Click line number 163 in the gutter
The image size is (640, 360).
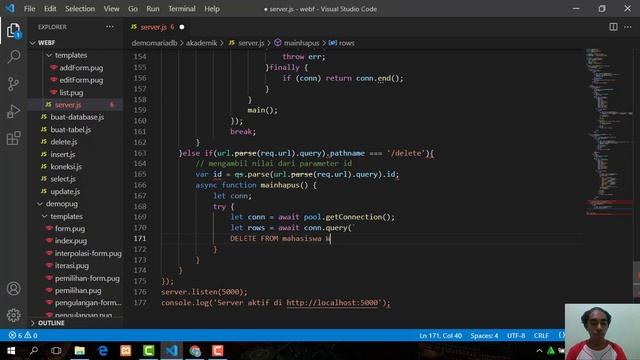click(140, 153)
